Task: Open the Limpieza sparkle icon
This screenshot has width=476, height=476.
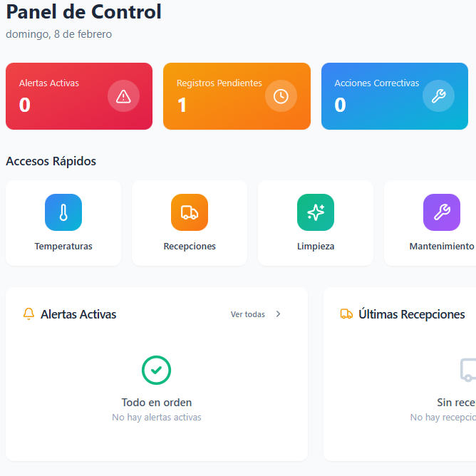Action: click(316, 212)
